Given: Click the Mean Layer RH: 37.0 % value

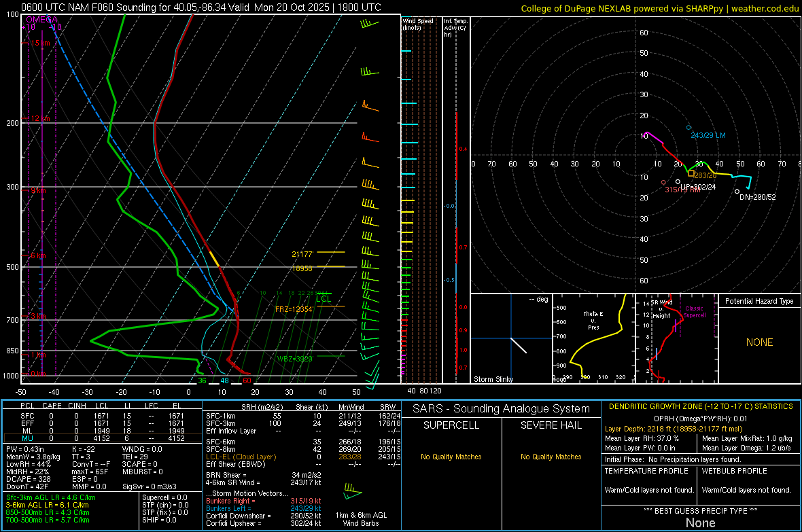Looking at the screenshot, I should 642,438.
